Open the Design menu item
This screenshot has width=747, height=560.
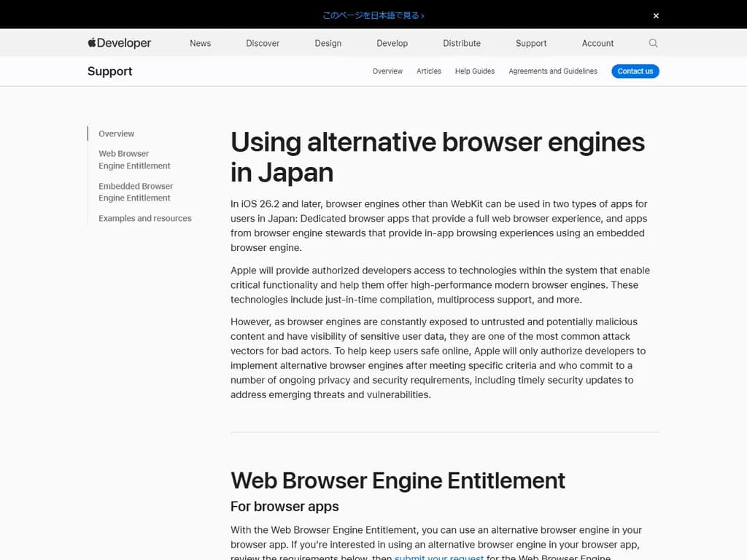[x=328, y=44]
